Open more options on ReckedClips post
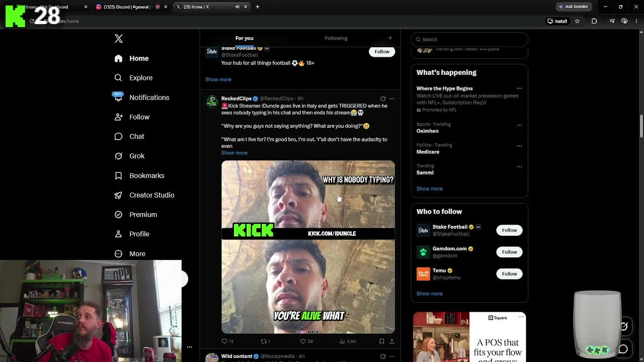 coord(392,99)
